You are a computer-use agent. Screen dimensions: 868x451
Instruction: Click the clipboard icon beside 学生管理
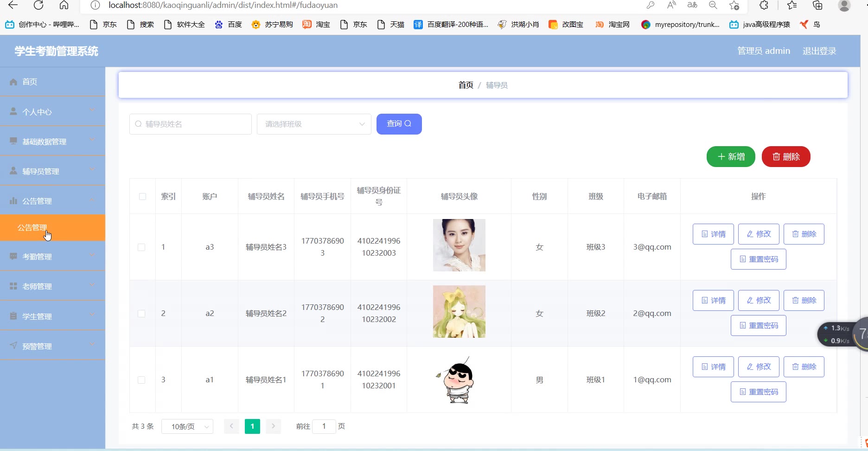13,316
